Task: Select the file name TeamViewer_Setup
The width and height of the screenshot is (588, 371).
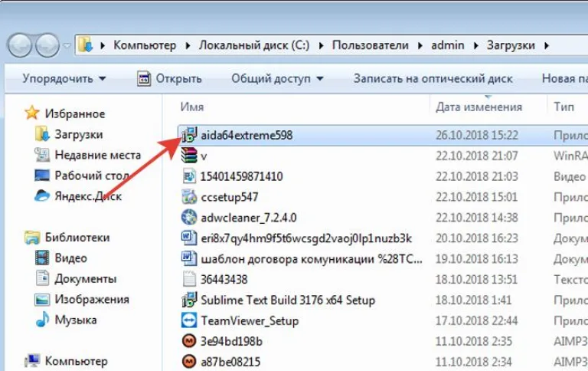Action: [x=250, y=321]
